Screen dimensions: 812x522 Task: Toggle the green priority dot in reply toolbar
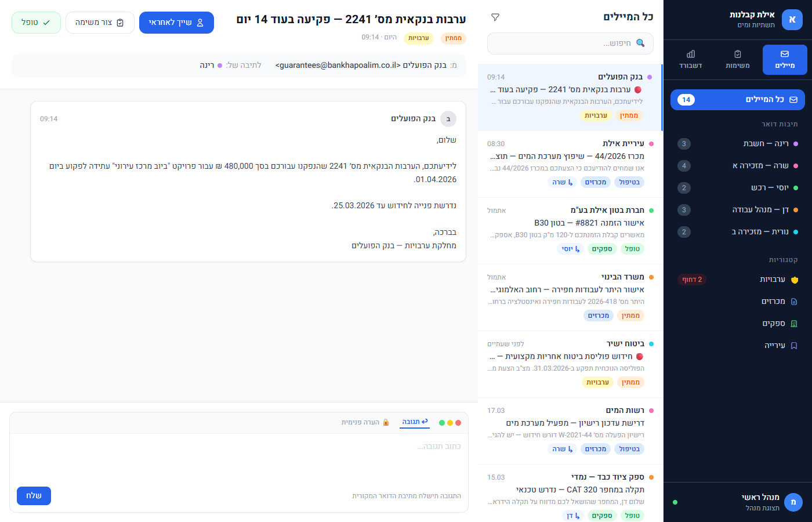[443, 422]
